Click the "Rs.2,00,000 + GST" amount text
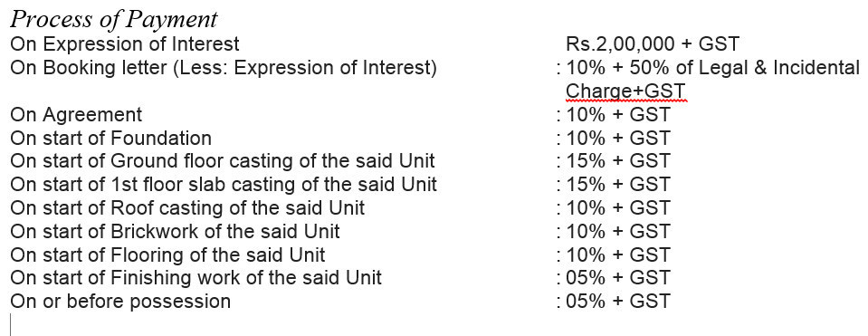868x336 pixels. pos(653,43)
